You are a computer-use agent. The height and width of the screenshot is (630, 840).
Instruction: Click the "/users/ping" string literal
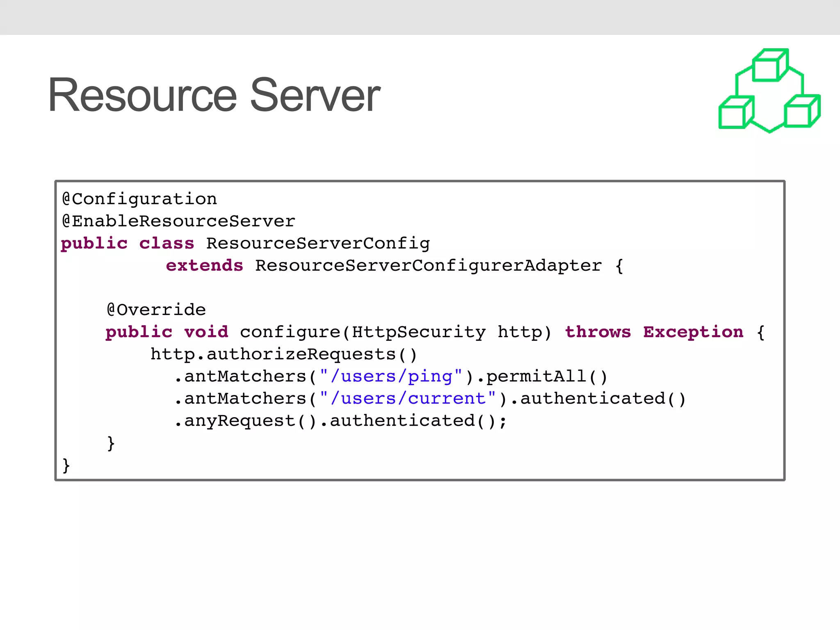[391, 377]
